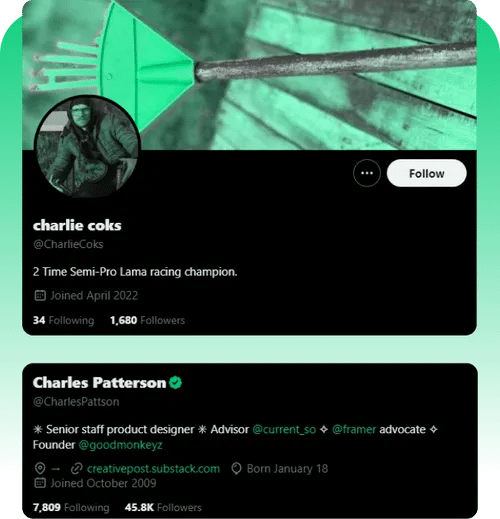Image resolution: width=500 pixels, height=519 pixels.
Task: Open the 1,680 Followers list
Action: tap(147, 320)
